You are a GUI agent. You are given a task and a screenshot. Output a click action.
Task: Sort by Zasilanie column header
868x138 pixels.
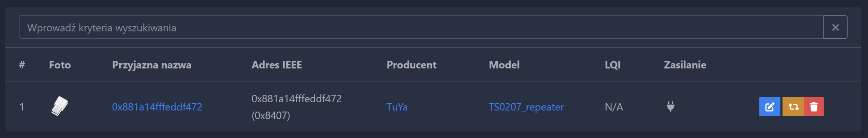[x=685, y=65]
